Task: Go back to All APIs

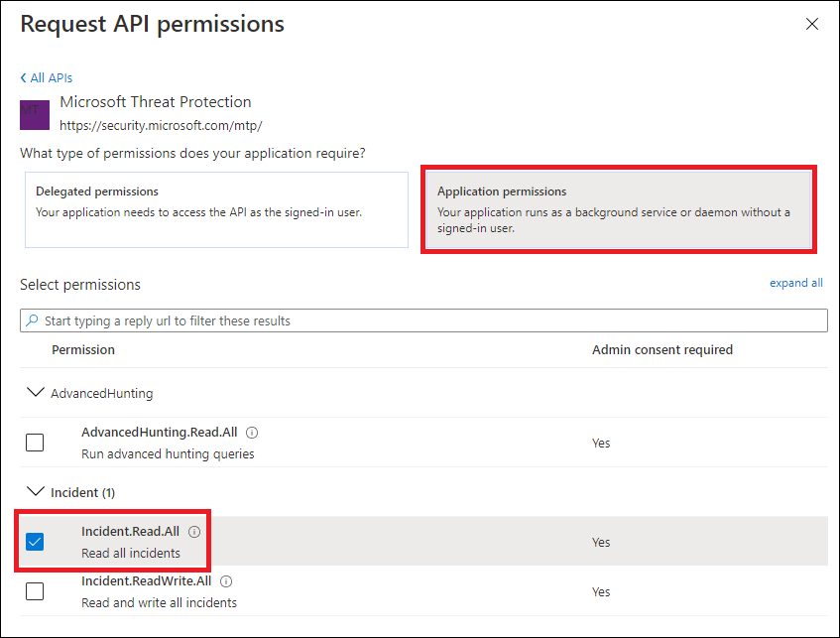Action: click(x=46, y=78)
